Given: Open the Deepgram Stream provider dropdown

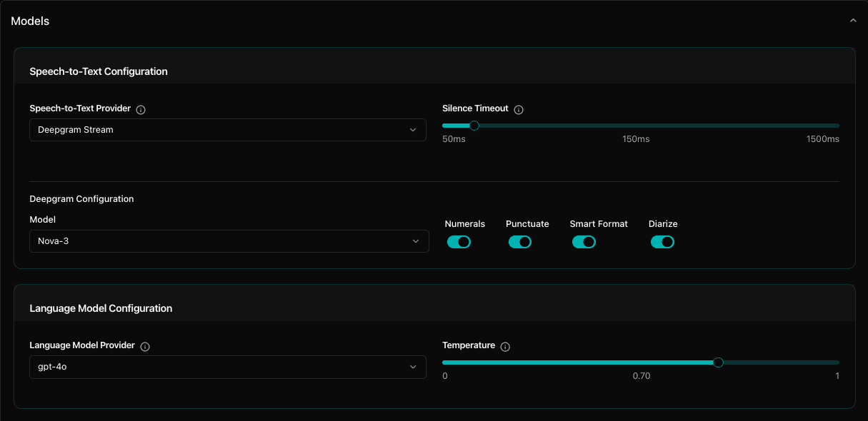Looking at the screenshot, I should [227, 130].
